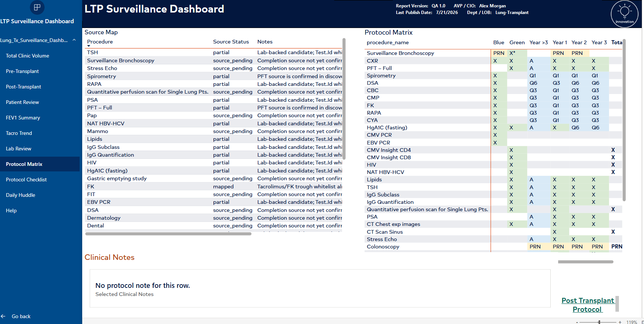Click 'mapped' status in FK row

223,187
